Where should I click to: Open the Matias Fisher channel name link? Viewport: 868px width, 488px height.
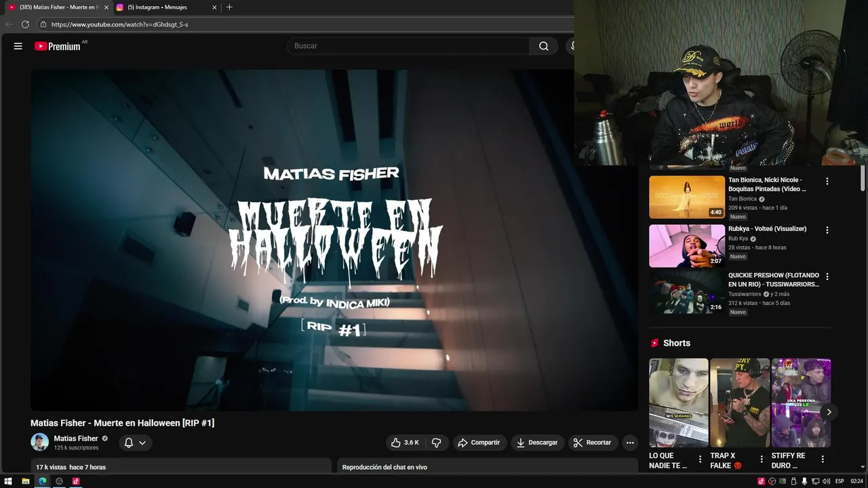click(76, 439)
